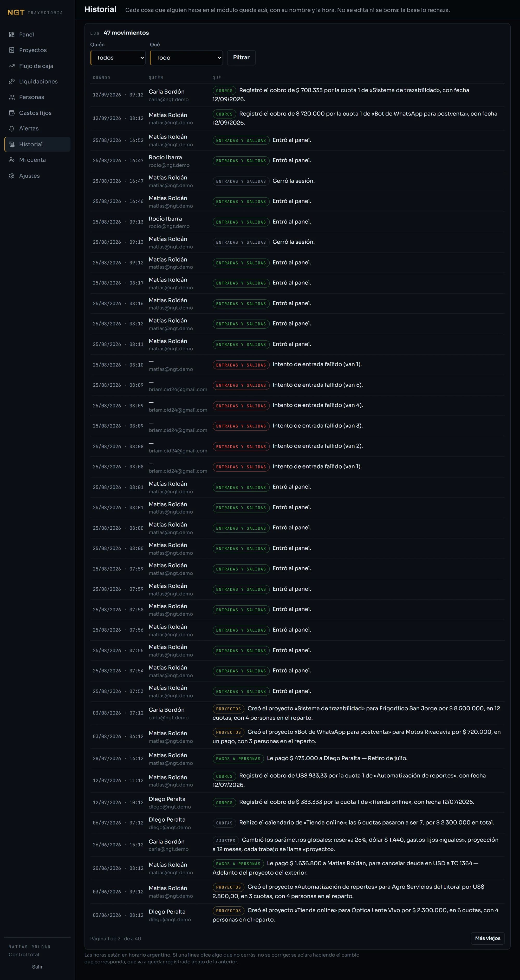The height and width of the screenshot is (980, 520).
Task: Click the AJUSTES tag on parámetros globales entry
Action: tap(226, 840)
